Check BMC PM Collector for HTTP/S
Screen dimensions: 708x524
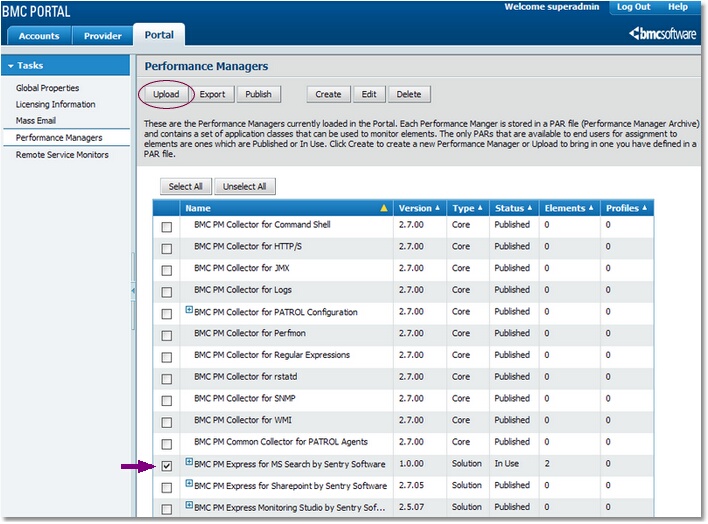pos(167,248)
